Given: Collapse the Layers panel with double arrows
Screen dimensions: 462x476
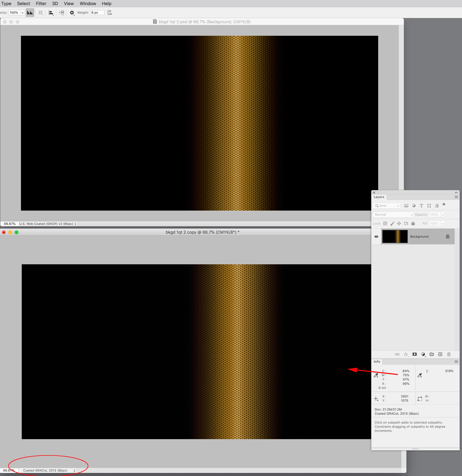Looking at the screenshot, I should (456, 192).
